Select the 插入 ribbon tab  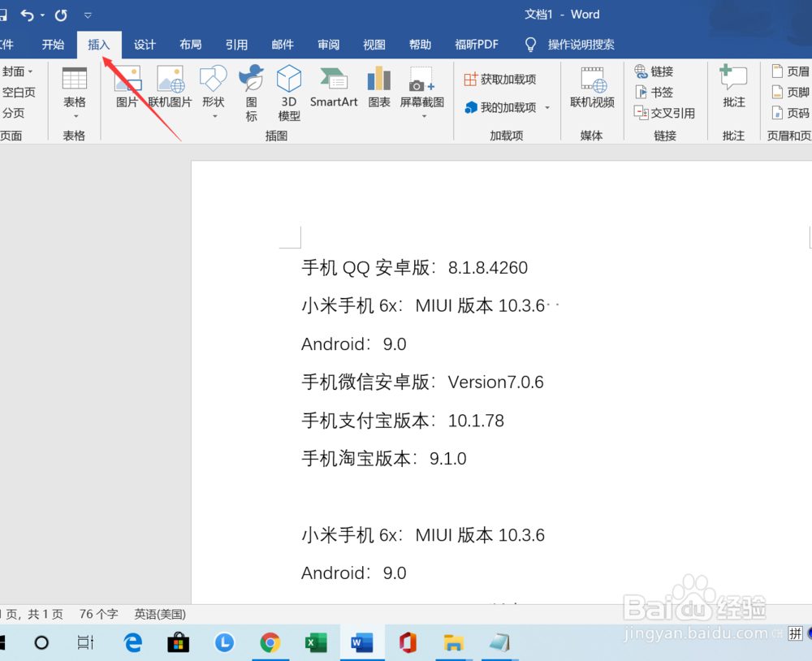[x=99, y=45]
